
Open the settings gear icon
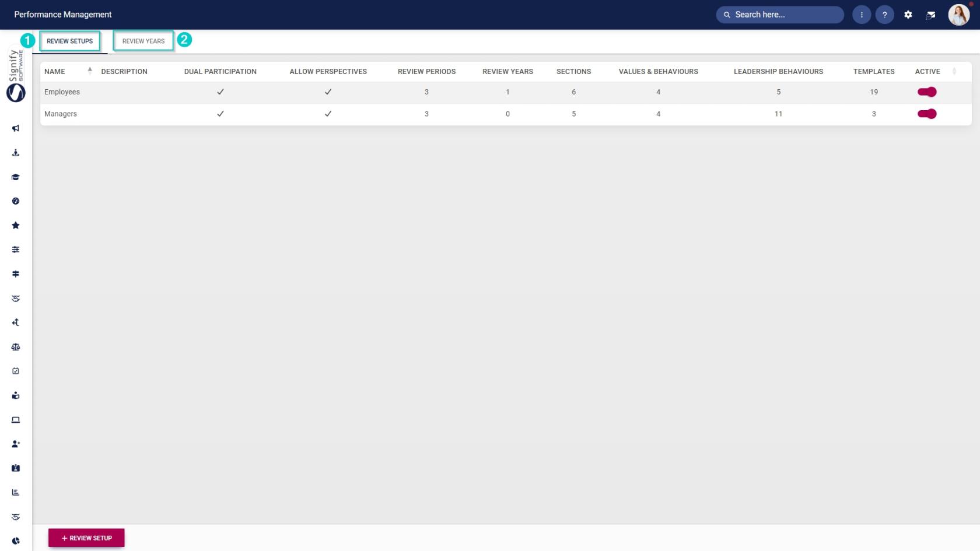908,15
